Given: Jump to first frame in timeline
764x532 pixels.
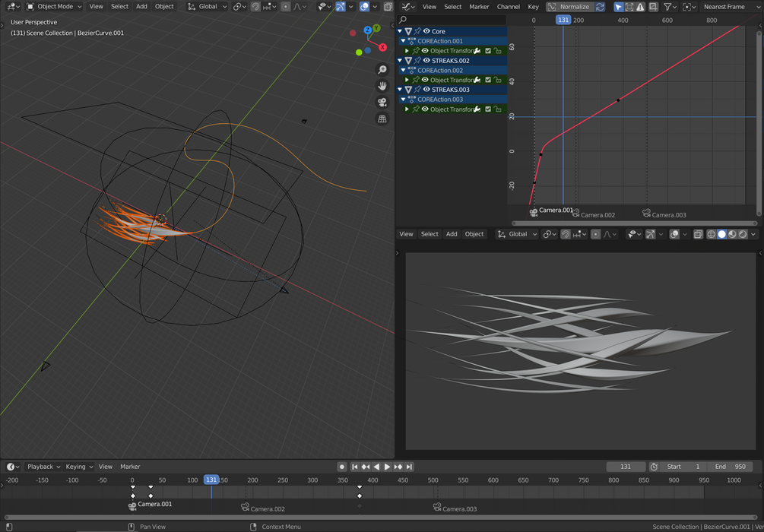Looking at the screenshot, I should 355,467.
